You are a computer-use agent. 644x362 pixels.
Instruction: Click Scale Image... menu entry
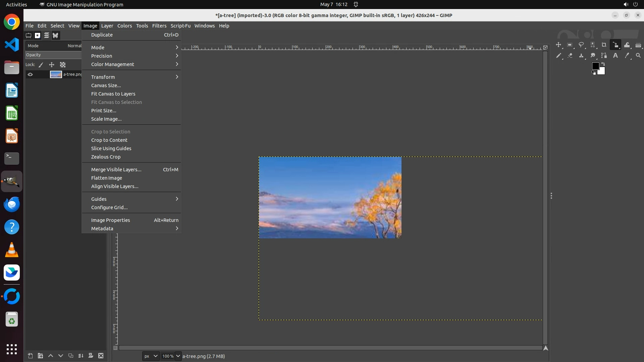click(x=106, y=119)
